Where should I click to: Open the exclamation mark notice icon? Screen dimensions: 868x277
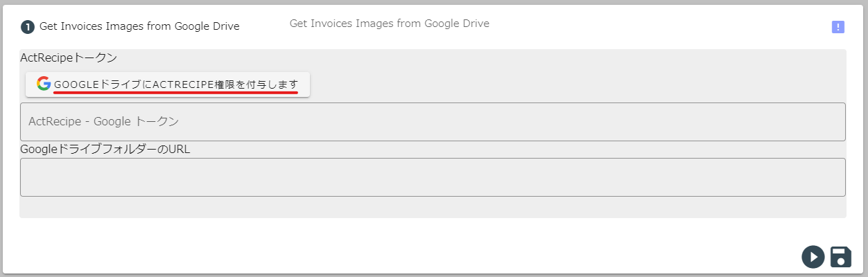838,27
